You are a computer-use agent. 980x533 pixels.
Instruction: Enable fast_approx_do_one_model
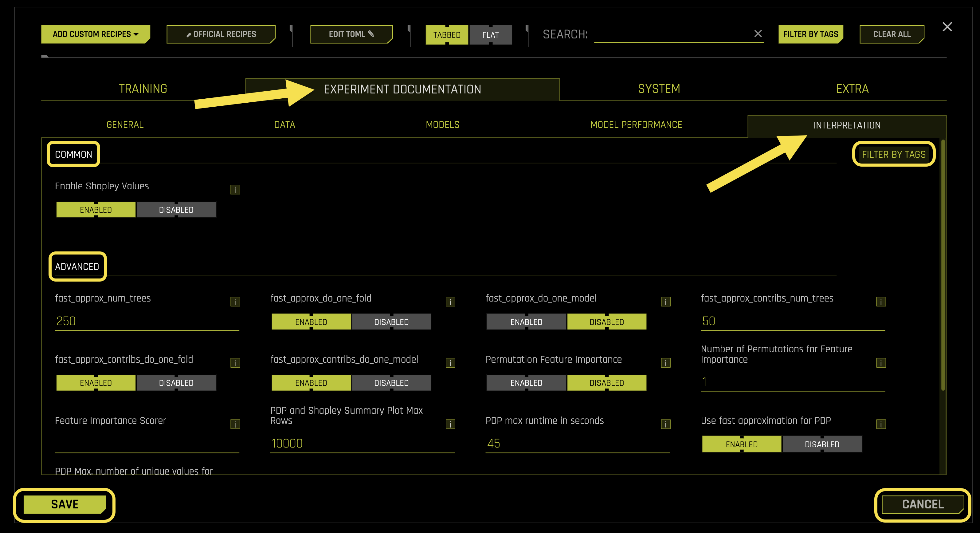(526, 321)
